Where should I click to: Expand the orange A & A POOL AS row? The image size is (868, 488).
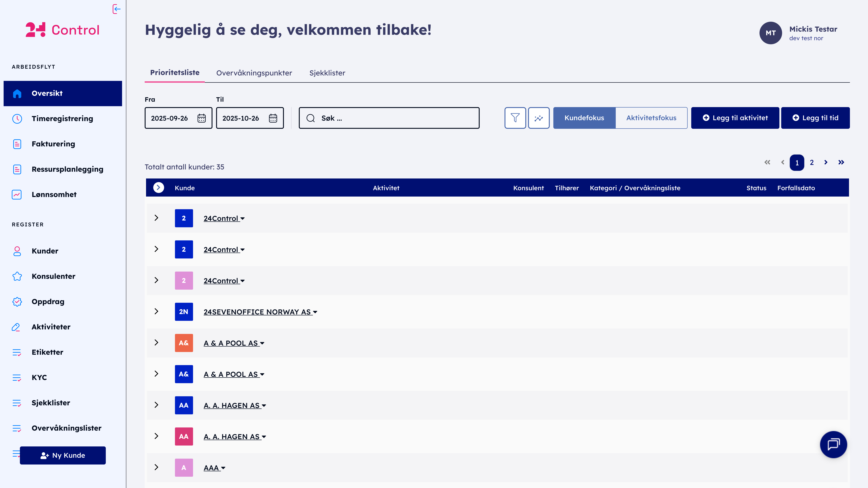tap(156, 343)
